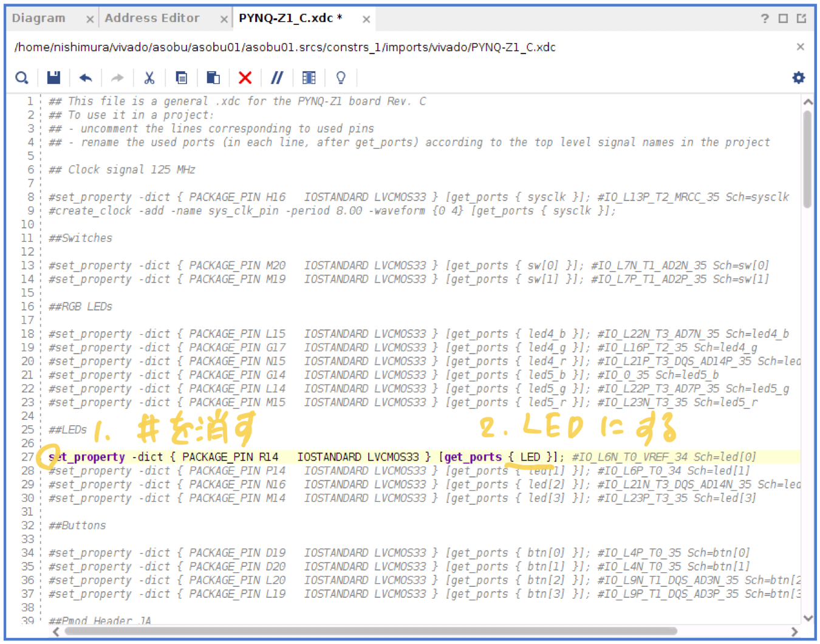This screenshot has width=820, height=644.
Task: Click the first comment line about PYNQ-Z1 board
Action: coord(237,101)
